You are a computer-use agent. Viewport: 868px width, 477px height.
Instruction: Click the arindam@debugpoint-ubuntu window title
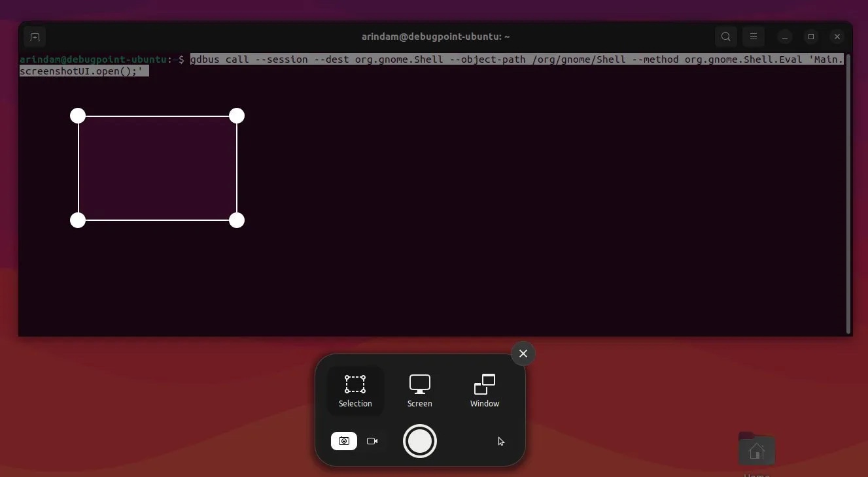point(436,37)
